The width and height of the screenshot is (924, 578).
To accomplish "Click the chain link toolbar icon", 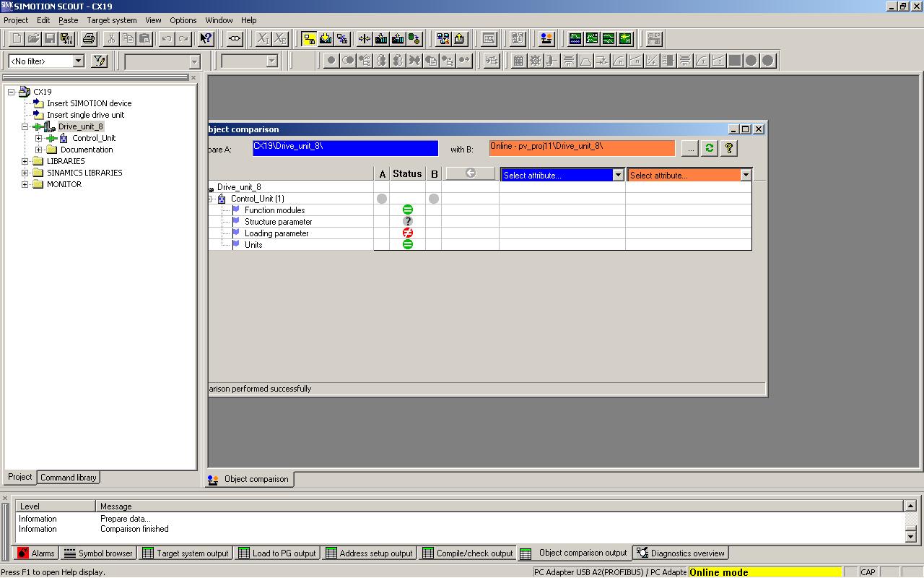I will pos(235,39).
